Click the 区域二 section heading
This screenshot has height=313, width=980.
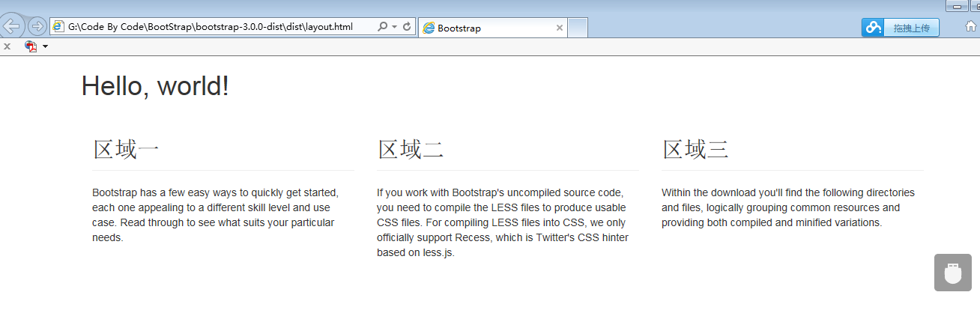(x=411, y=150)
